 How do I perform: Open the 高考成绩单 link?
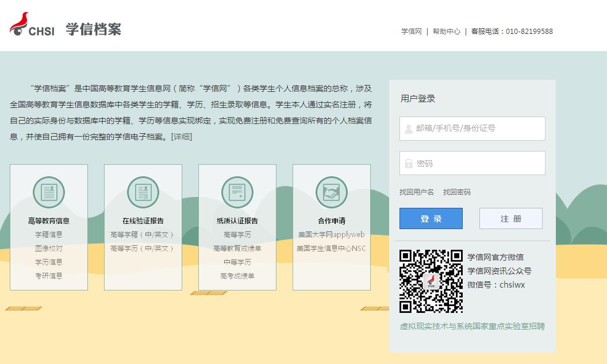(x=237, y=276)
